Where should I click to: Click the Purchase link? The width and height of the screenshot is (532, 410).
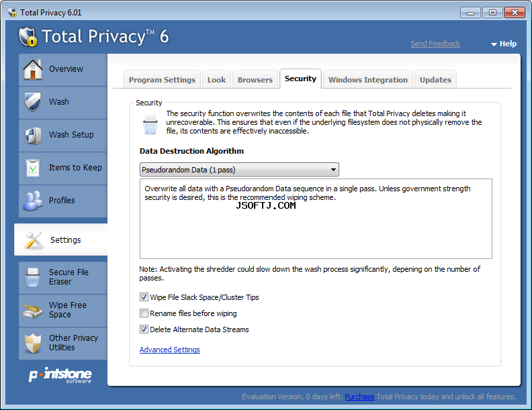359,397
